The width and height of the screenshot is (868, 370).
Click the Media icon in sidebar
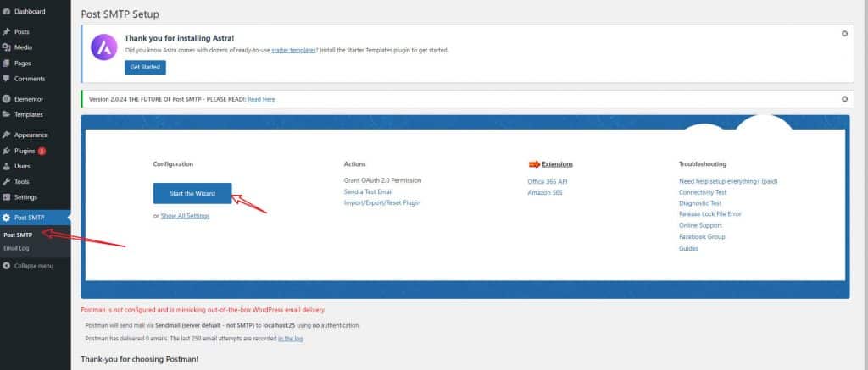(x=7, y=47)
